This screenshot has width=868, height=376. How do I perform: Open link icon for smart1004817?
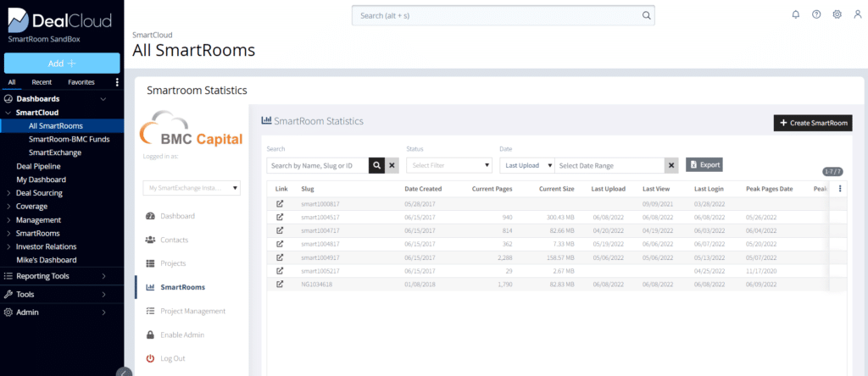280,244
